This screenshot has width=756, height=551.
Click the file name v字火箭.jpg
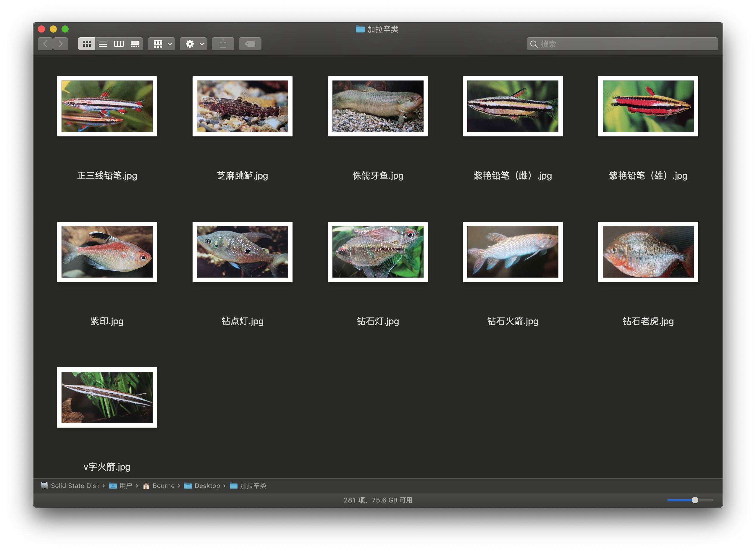(x=107, y=467)
